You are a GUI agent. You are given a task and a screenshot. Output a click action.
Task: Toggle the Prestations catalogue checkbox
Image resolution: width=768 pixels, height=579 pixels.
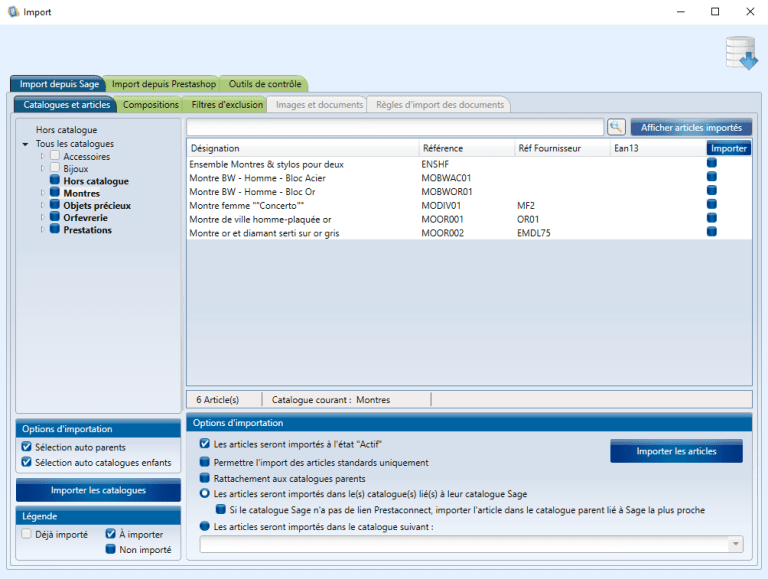point(55,229)
